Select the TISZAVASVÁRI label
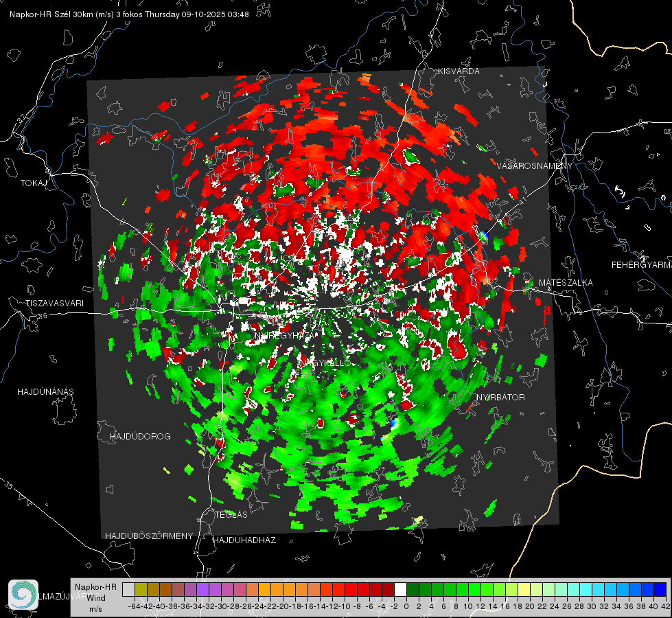672x618 pixels. (54, 304)
